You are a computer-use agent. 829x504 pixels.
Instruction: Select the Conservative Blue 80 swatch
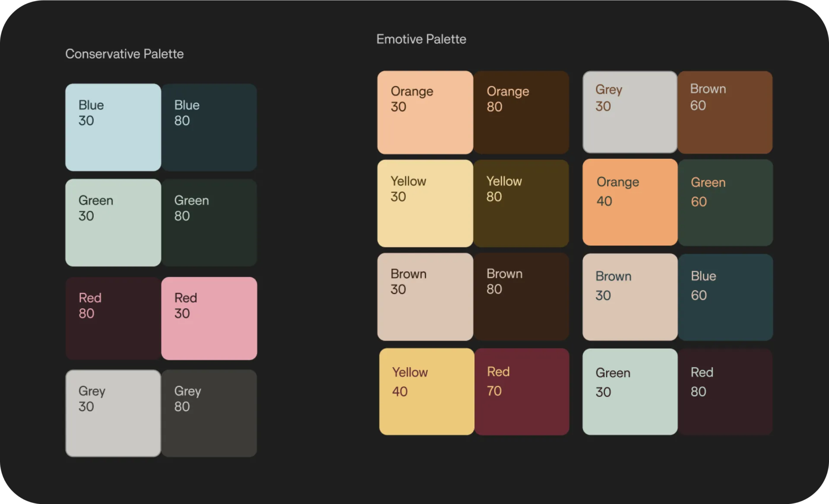coord(209,127)
